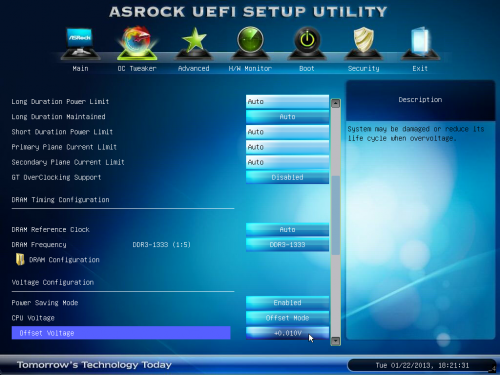500x375 pixels.
Task: Click the Voltage Configuration section heading
Action: 53,282
